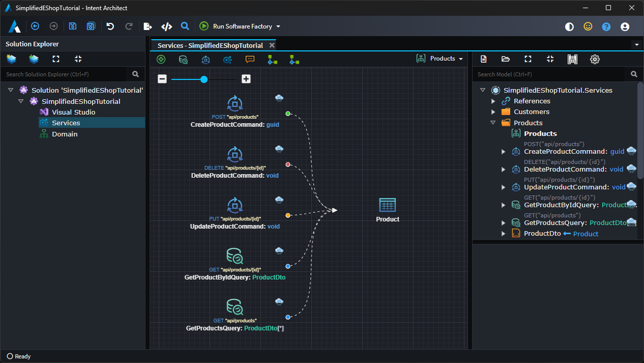Open the tab list dropdown arrow
The width and height of the screenshot is (644, 363).
pyautogui.click(x=637, y=45)
